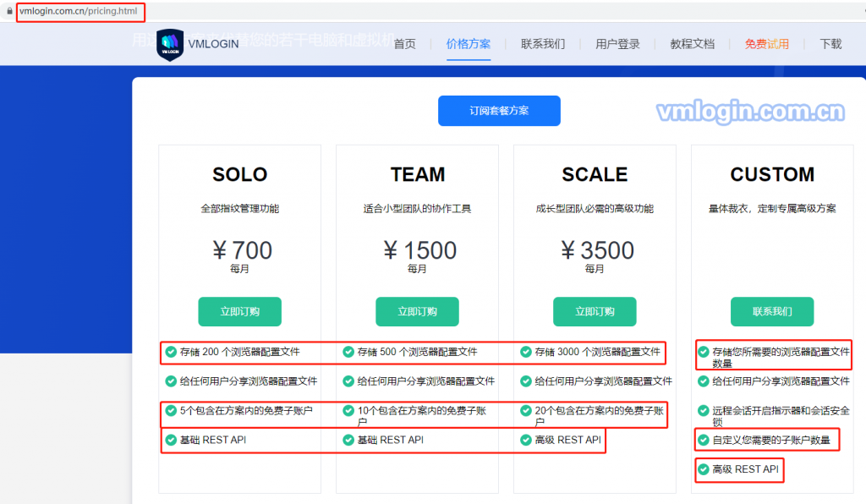Open the 用户登录 navigation item

pos(617,44)
